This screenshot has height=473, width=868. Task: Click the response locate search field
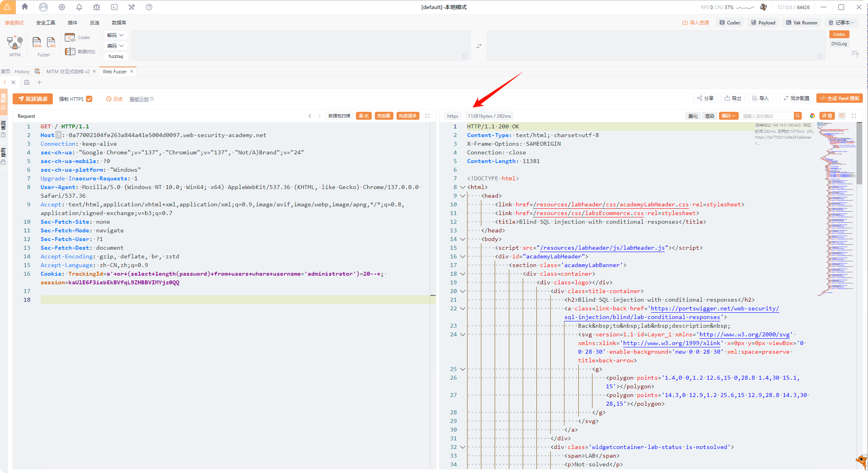point(767,116)
